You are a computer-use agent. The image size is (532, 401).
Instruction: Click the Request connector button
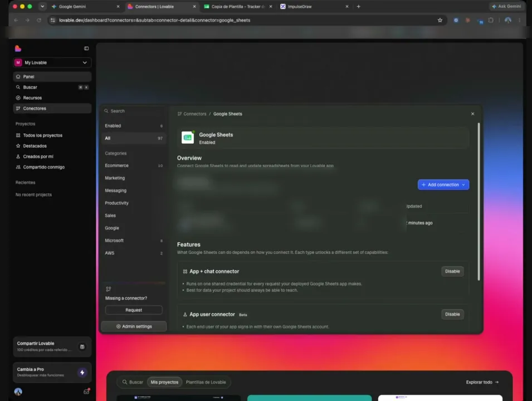(134, 310)
